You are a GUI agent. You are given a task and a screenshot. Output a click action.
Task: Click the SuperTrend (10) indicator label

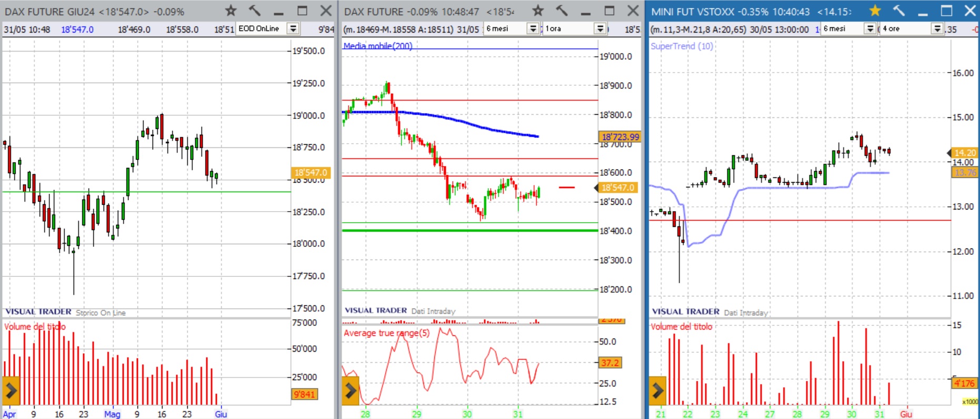(x=682, y=46)
